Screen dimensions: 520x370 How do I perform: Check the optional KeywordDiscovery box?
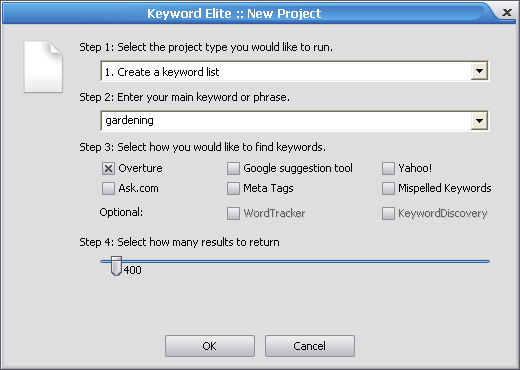388,214
